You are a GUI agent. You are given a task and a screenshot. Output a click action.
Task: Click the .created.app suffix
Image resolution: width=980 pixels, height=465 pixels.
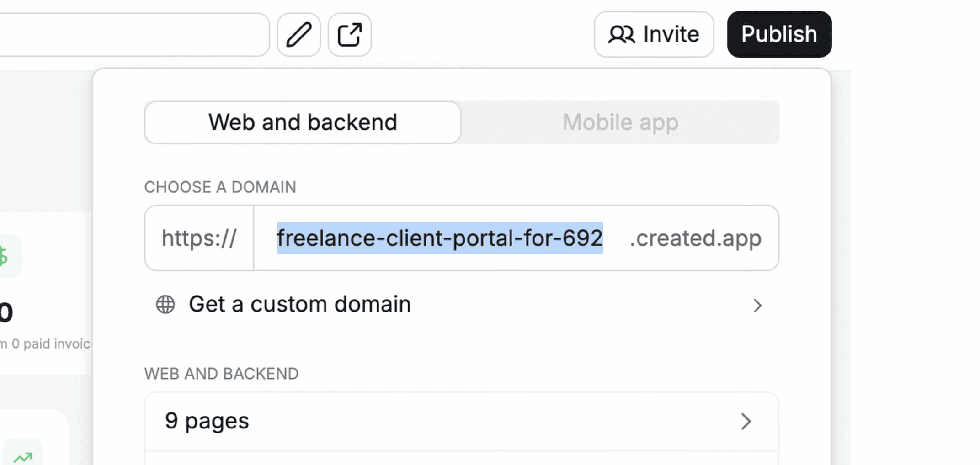[695, 238]
